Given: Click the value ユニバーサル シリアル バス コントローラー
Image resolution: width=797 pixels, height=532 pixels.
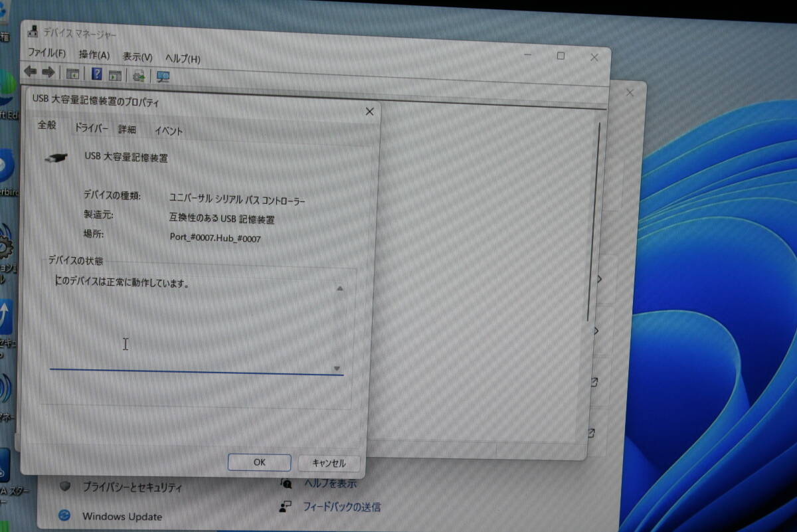Looking at the screenshot, I should (x=238, y=199).
